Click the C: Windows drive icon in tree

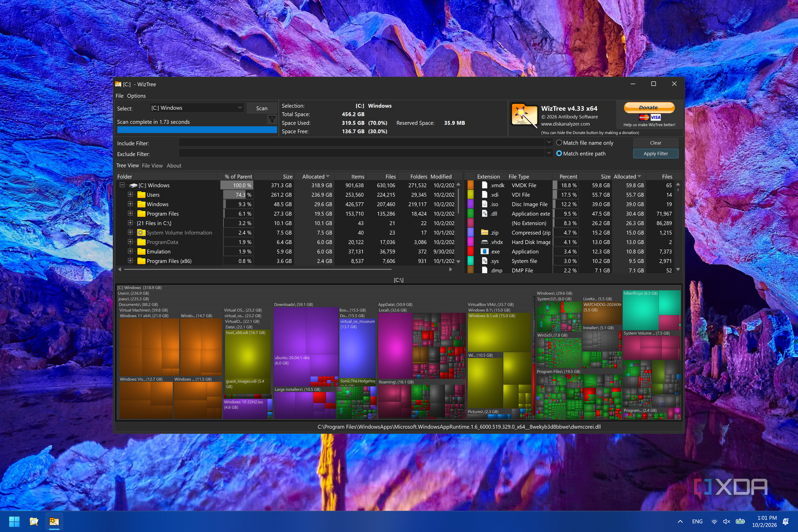(x=133, y=185)
